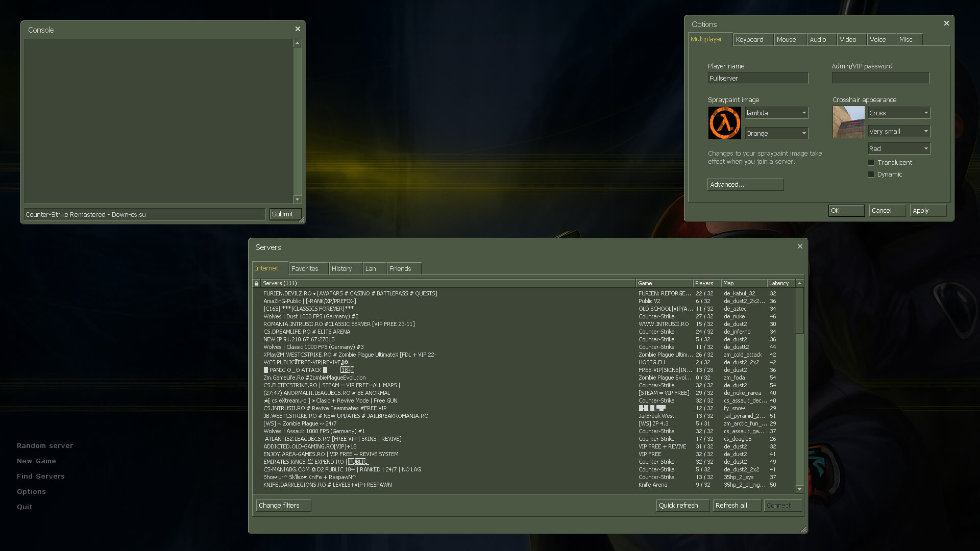
Task: Close the Console window
Action: pos(298,29)
